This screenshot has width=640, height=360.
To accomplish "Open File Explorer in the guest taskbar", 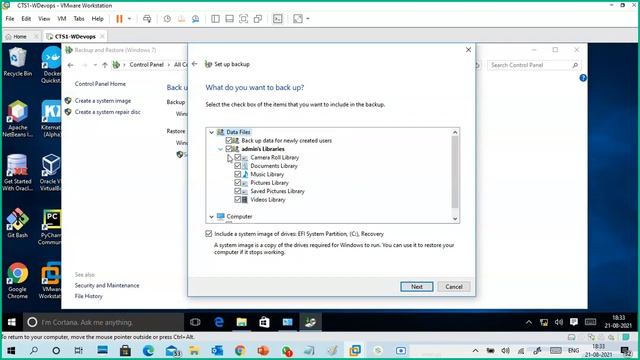I will point(242,322).
